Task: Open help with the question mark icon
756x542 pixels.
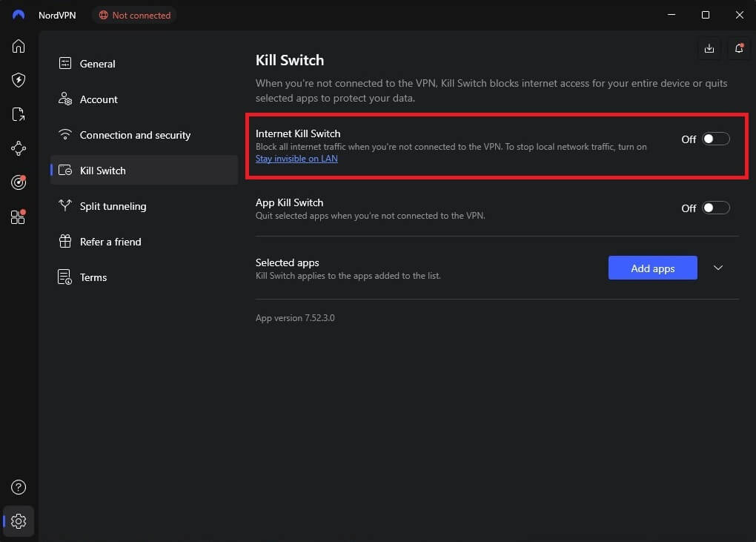Action: (19, 487)
